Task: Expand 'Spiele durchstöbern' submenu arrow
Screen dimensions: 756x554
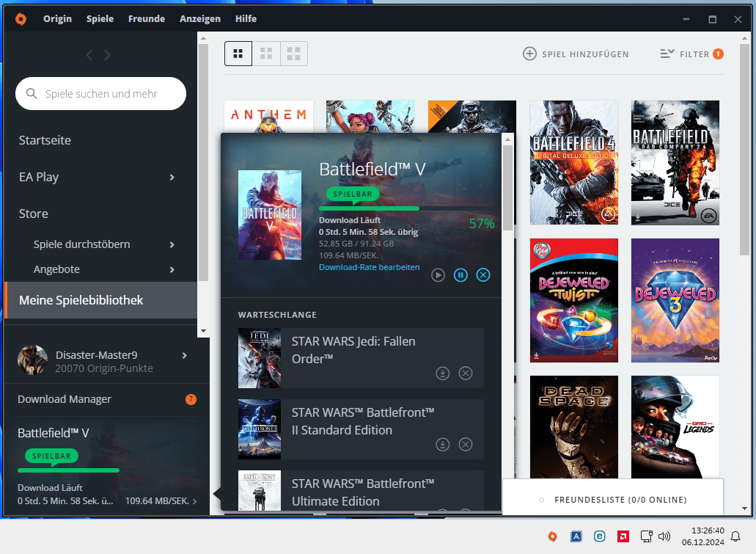Action: point(172,244)
